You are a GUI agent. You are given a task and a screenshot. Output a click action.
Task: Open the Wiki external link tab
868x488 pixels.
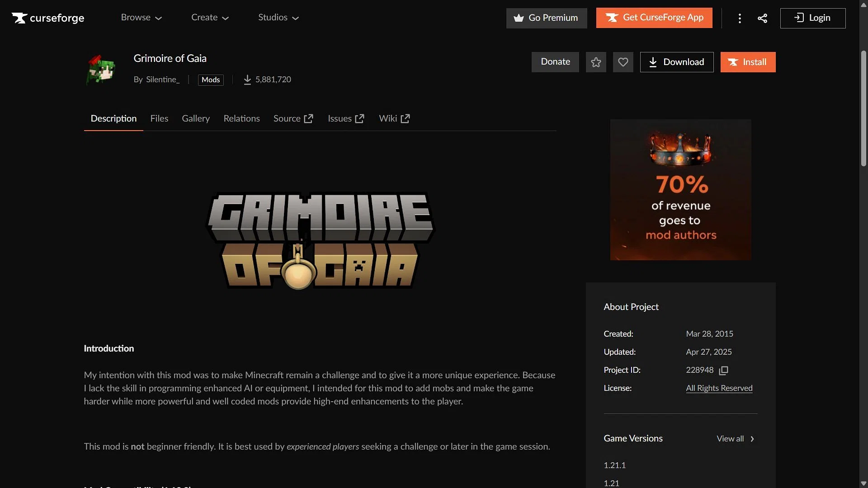coord(394,118)
